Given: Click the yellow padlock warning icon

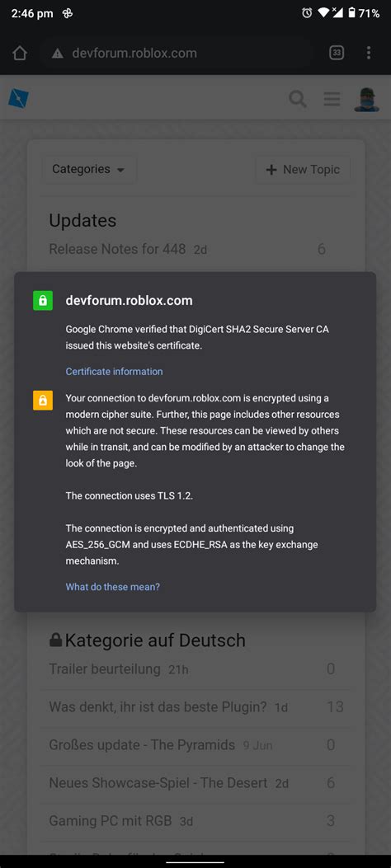Looking at the screenshot, I should tap(43, 401).
